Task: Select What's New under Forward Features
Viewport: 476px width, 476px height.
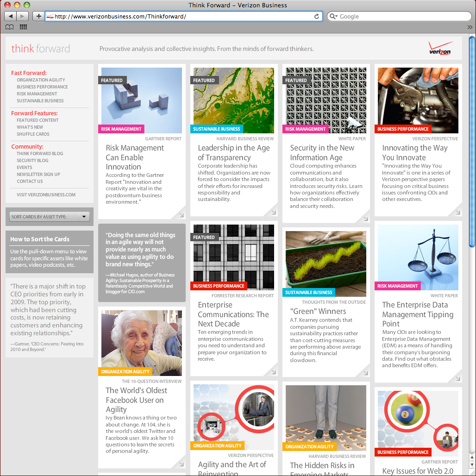Action: tap(30, 127)
